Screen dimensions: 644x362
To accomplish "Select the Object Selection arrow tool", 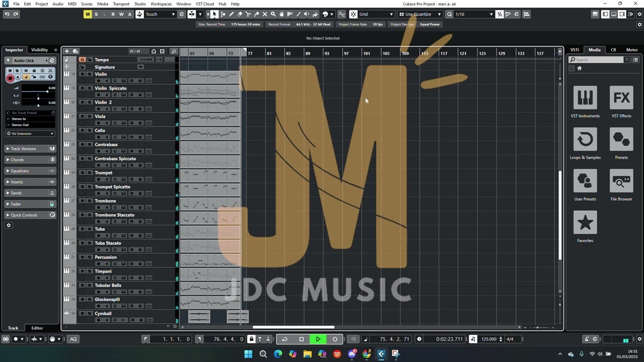I will [215, 14].
